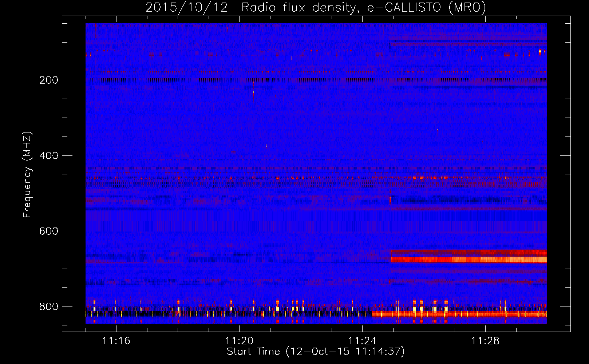The width and height of the screenshot is (589, 364).
Task: Click the 'Frequency (MHZ)' axis label
Action: pyautogui.click(x=27, y=175)
